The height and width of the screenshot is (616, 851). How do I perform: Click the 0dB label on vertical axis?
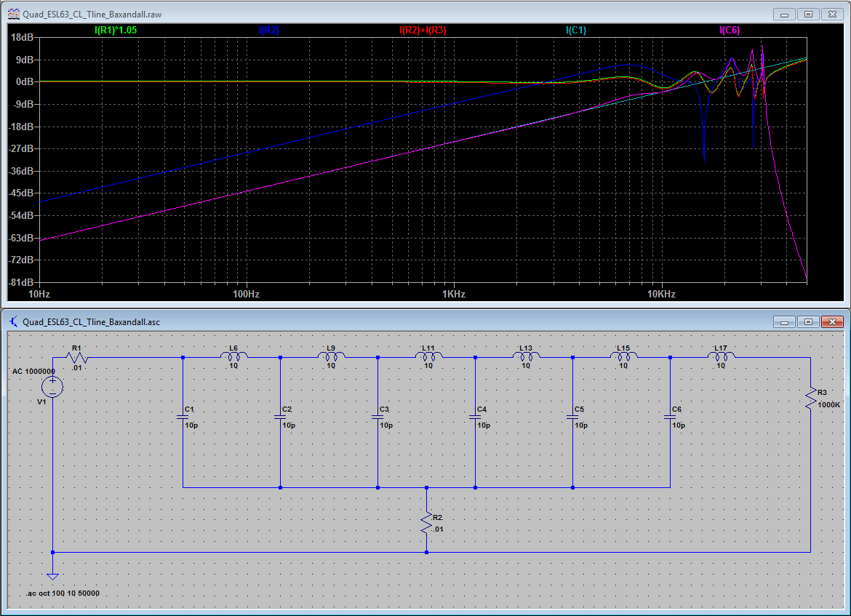click(x=25, y=82)
